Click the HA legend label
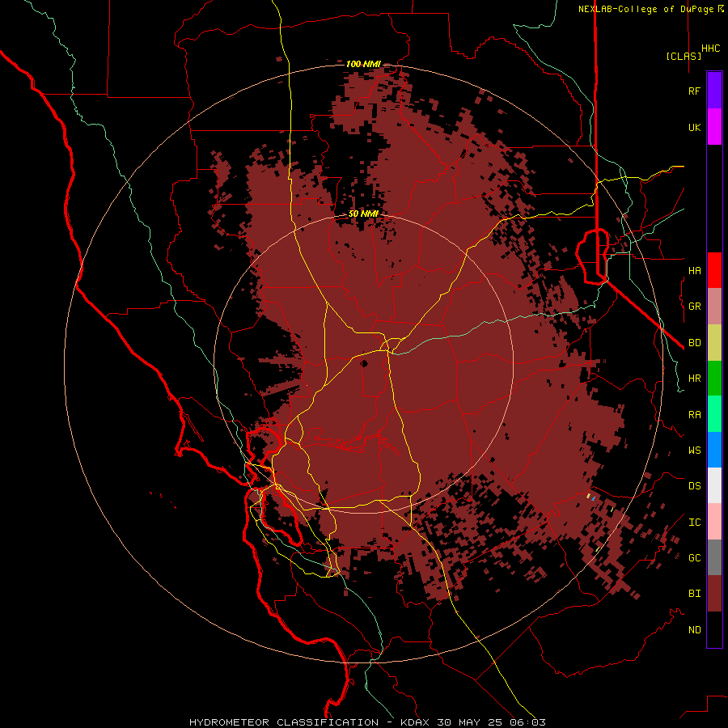728x728 pixels. [x=694, y=270]
